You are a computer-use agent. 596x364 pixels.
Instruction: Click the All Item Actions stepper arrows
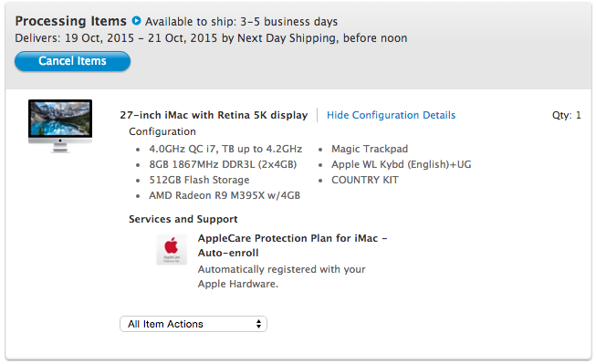(258, 324)
